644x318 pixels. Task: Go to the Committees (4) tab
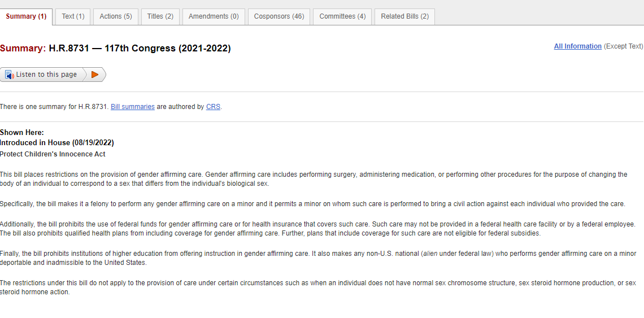342,16
